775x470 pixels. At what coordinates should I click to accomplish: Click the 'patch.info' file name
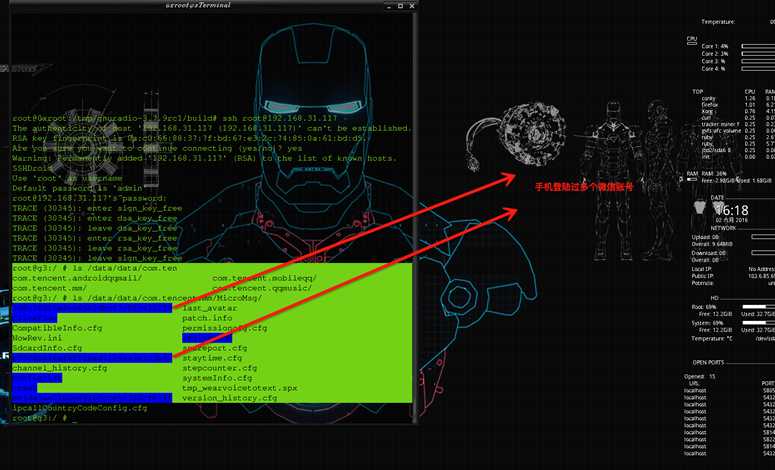[x=207, y=318]
